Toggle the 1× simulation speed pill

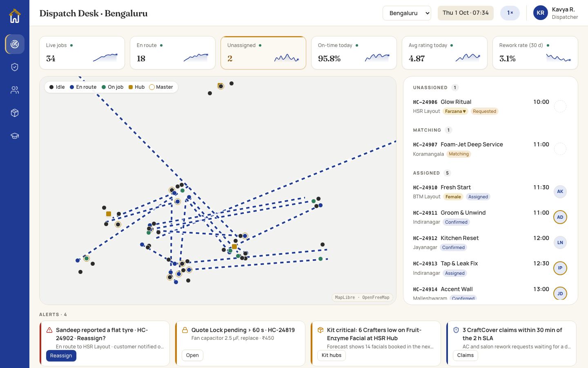click(510, 13)
